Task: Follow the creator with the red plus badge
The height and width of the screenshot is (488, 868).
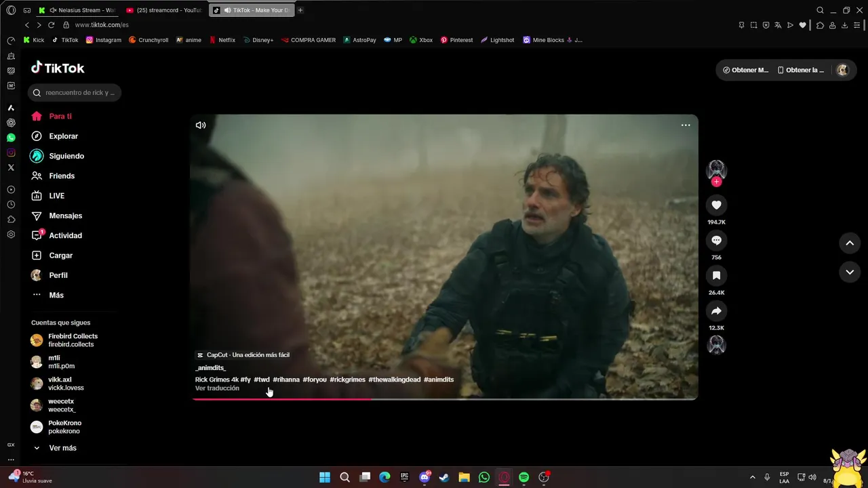Action: click(716, 182)
